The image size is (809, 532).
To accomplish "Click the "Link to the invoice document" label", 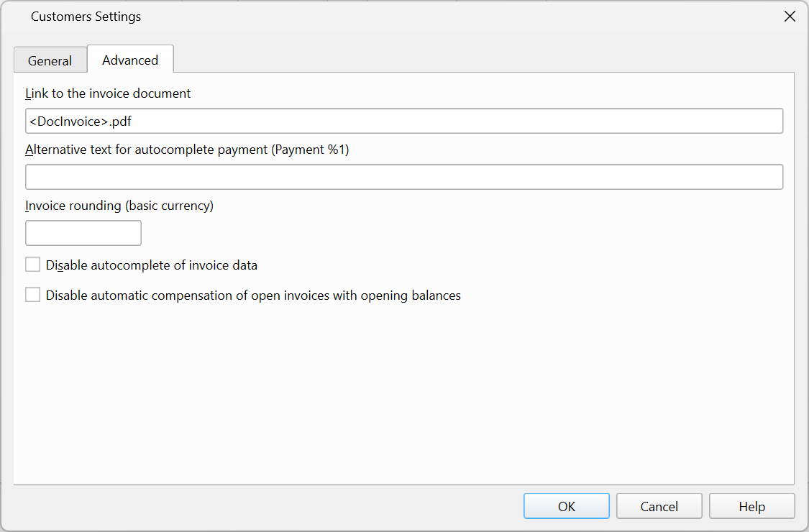I will point(108,93).
